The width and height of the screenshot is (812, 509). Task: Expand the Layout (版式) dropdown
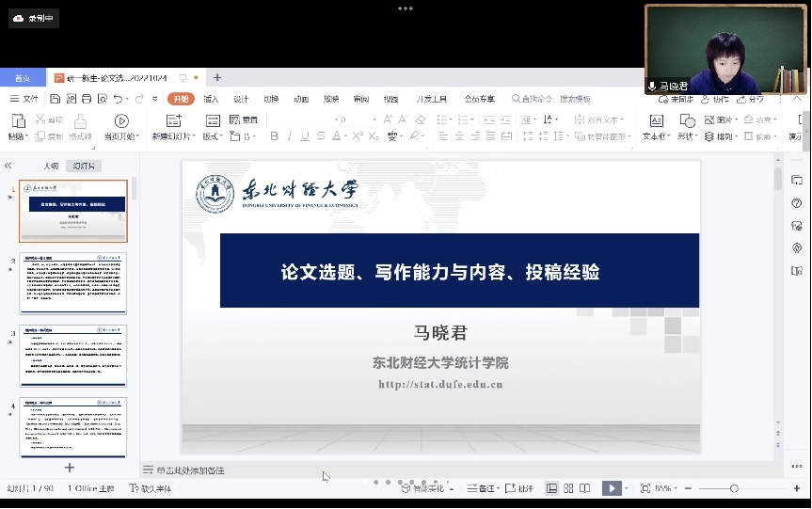(x=213, y=136)
